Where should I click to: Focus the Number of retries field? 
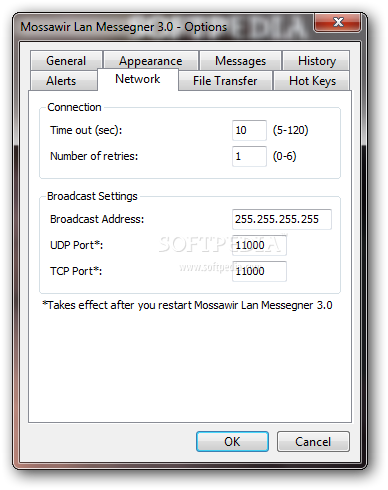tap(249, 156)
